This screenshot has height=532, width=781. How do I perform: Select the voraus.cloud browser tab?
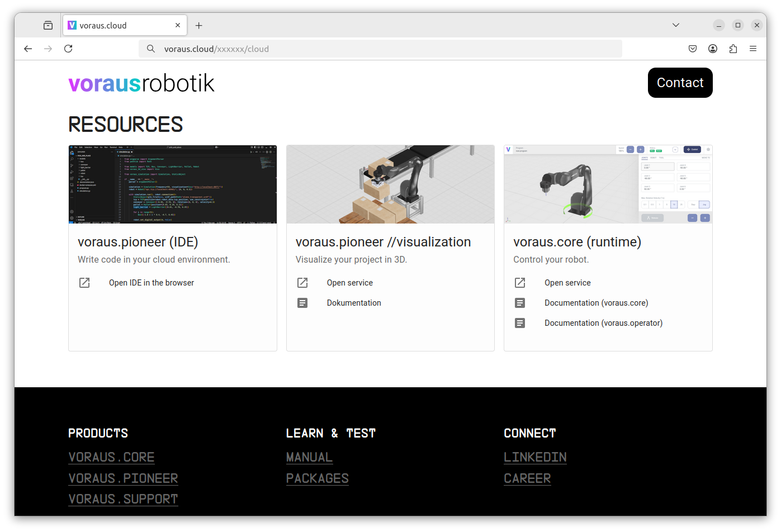coord(125,25)
